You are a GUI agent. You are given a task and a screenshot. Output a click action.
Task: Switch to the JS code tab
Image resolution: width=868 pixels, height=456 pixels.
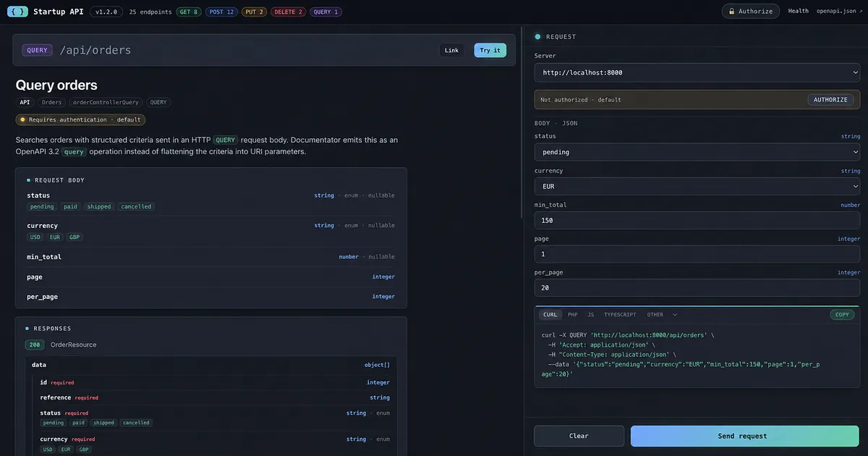[591, 315]
